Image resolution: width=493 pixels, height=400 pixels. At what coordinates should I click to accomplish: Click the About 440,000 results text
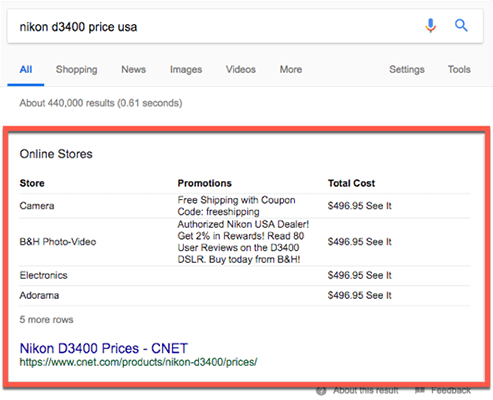tap(101, 103)
